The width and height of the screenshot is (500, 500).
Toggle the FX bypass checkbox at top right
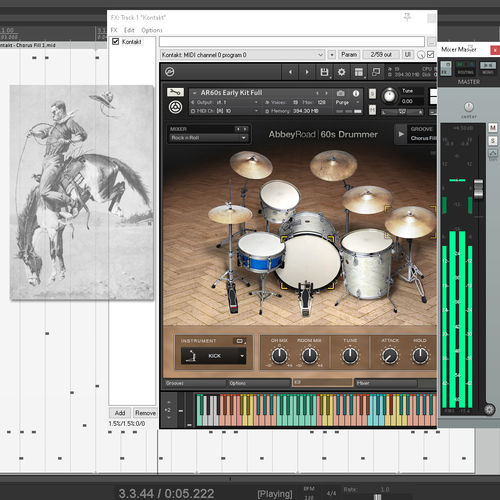(430, 54)
